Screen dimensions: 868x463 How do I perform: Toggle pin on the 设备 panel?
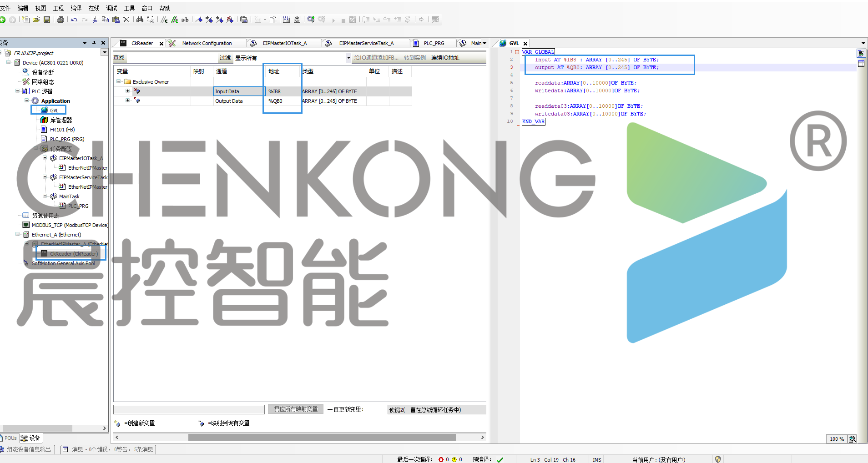tap(94, 43)
